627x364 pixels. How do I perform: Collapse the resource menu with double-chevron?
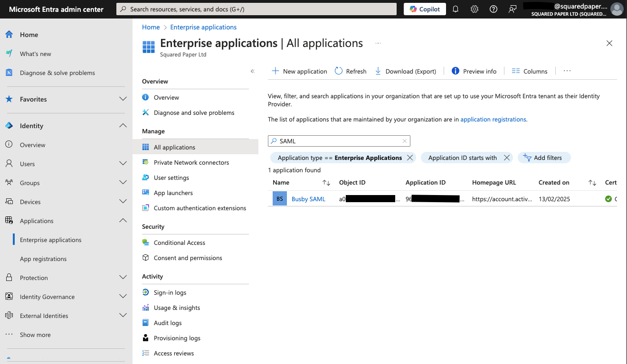pyautogui.click(x=252, y=71)
